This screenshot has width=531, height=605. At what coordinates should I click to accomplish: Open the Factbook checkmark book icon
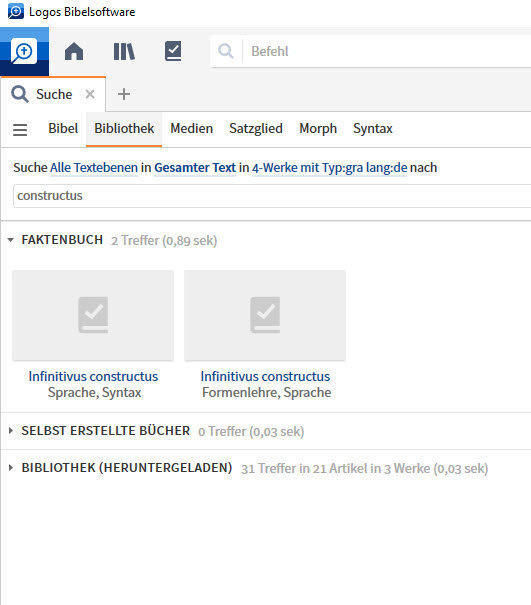[x=173, y=51]
